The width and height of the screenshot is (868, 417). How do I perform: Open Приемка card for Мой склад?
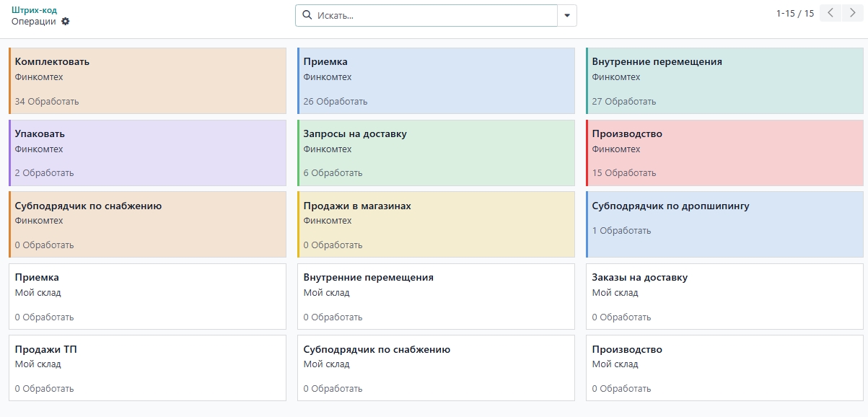[x=147, y=297]
